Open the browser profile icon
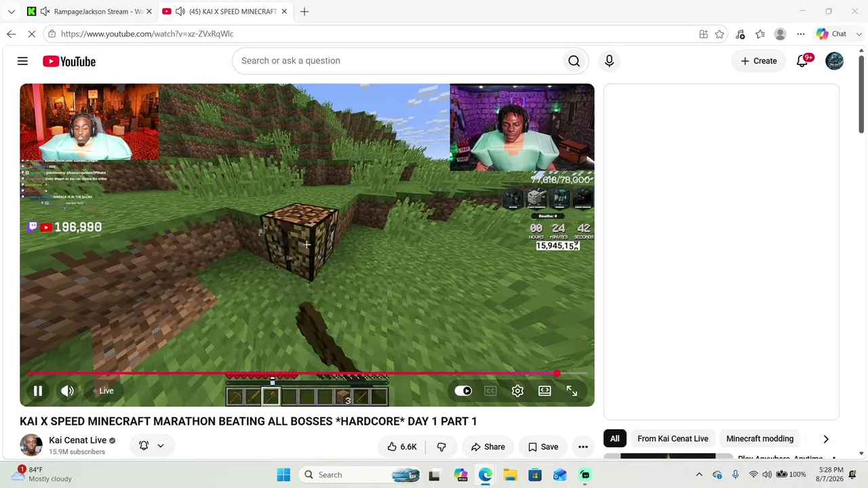The height and width of the screenshot is (488, 868). 781,34
